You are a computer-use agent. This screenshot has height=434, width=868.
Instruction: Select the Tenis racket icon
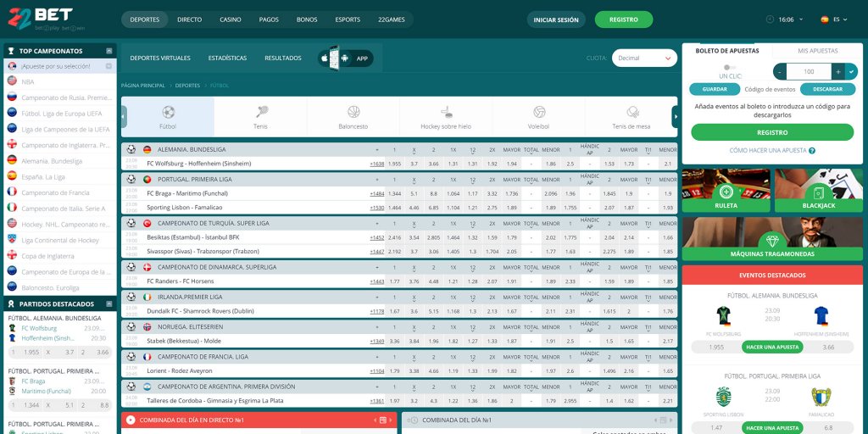261,113
